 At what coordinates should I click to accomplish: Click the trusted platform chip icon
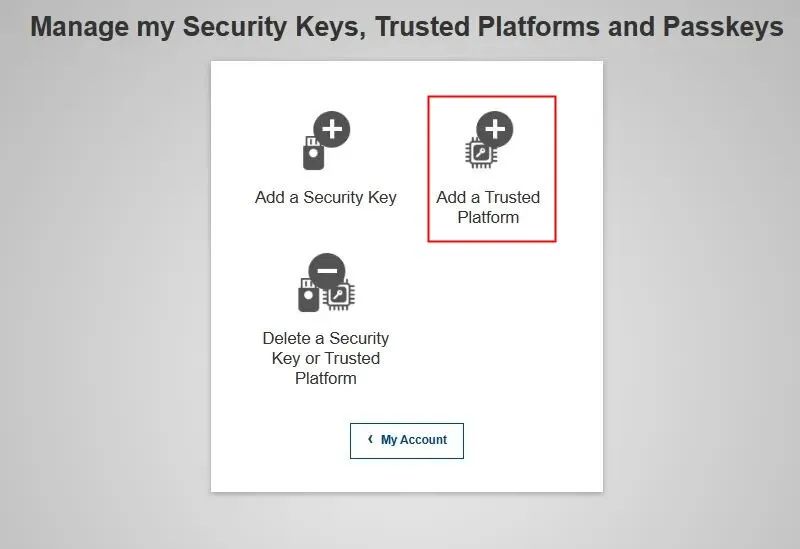click(480, 153)
